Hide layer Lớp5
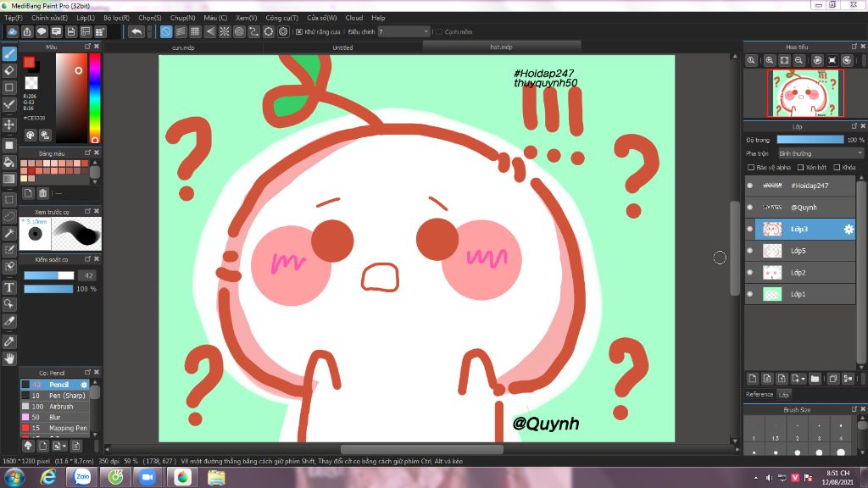The width and height of the screenshot is (868, 488). 750,251
